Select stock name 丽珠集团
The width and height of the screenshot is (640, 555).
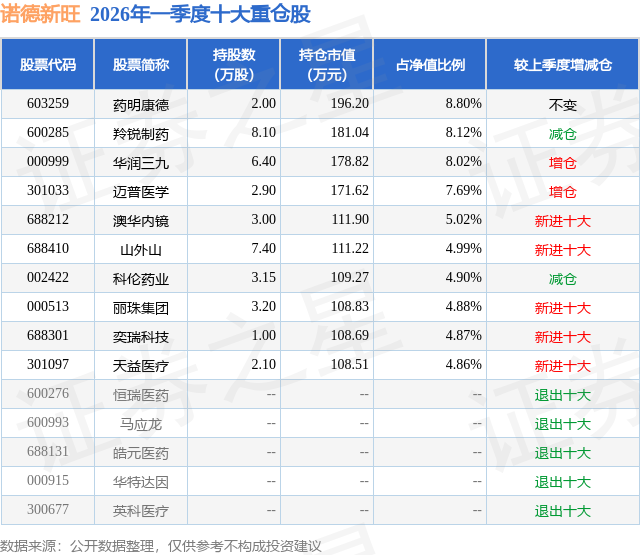point(141,308)
